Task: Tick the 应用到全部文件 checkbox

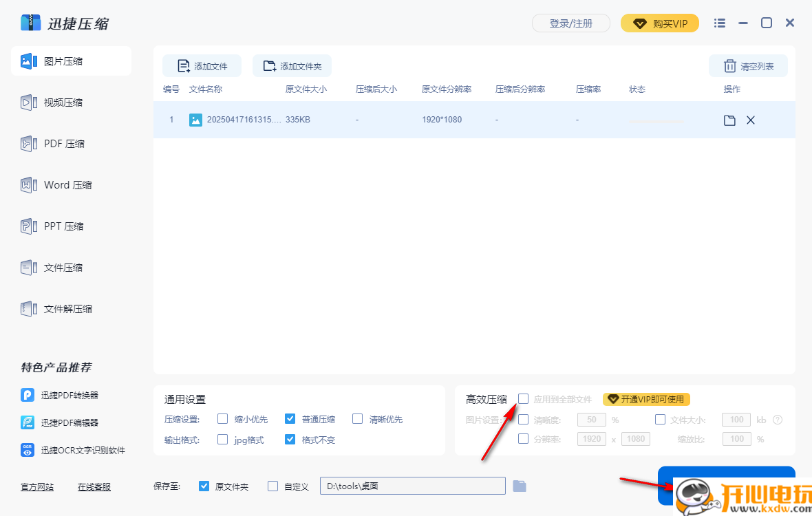Action: [524, 398]
